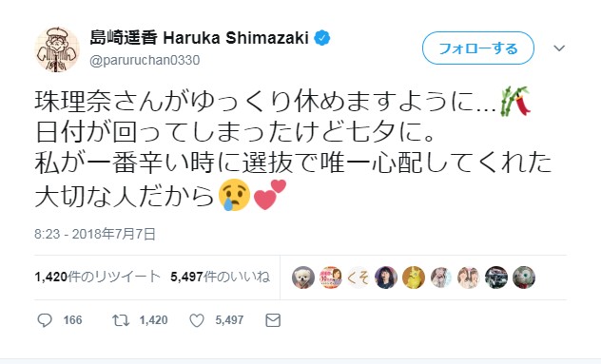The height and width of the screenshot is (364, 601).
Task: Click the reply speech bubble icon
Action: (x=45, y=320)
